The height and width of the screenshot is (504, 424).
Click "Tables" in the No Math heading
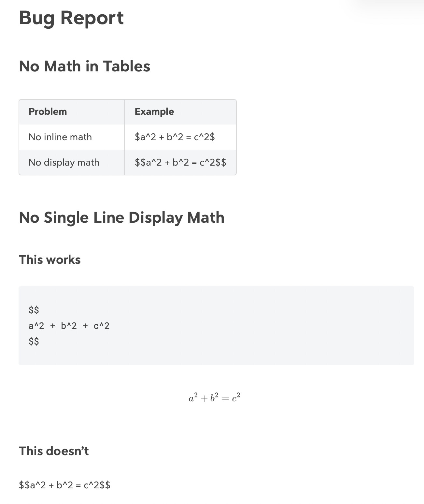pos(126,66)
